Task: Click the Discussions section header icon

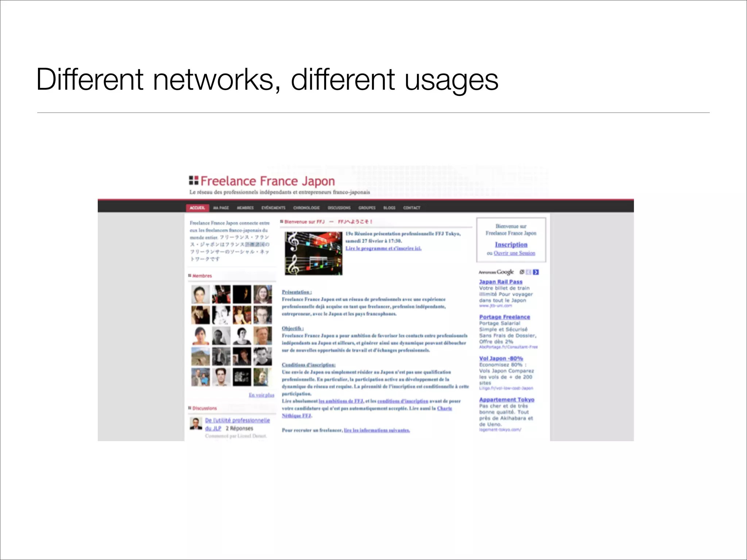Action: pos(190,408)
